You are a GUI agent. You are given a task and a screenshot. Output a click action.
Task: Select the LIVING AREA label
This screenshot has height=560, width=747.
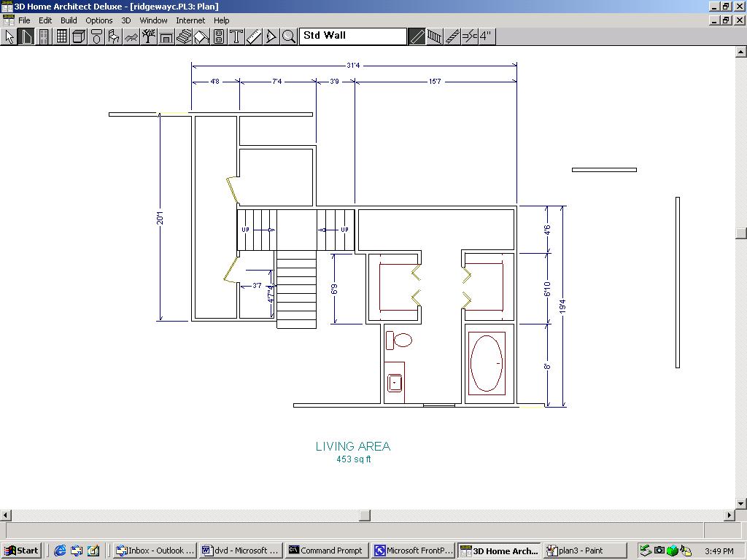click(x=353, y=446)
